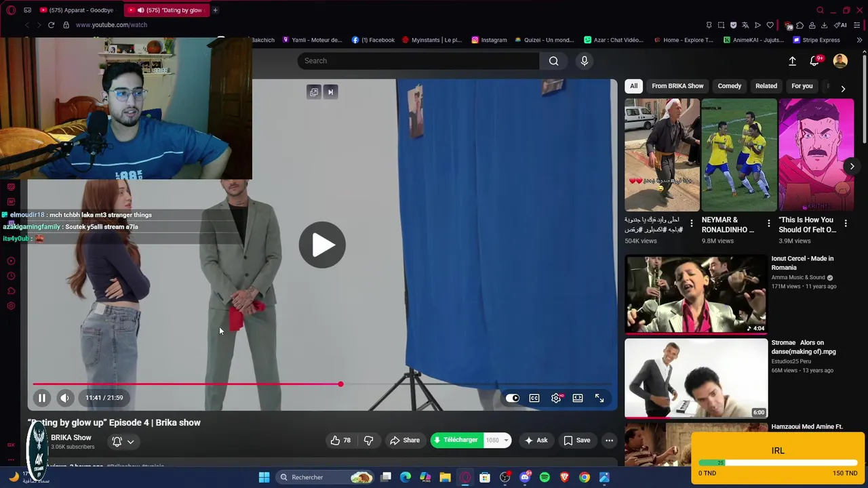Open the extensions puzzle icon
This screenshot has width=868, height=488.
(x=800, y=25)
